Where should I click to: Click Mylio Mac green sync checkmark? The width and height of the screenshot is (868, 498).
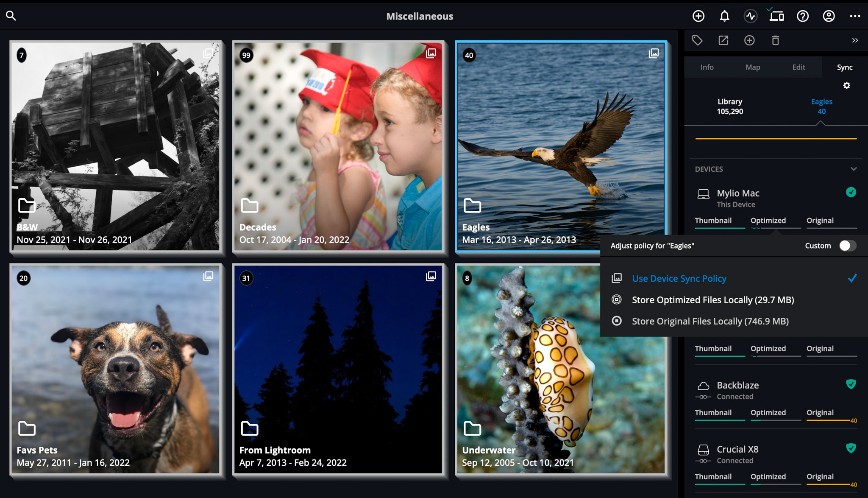tap(851, 192)
